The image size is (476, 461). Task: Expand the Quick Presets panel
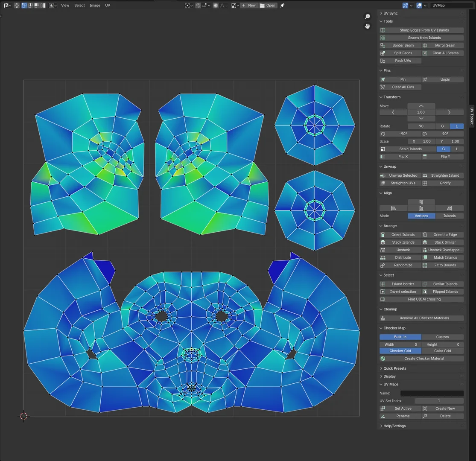click(x=394, y=368)
